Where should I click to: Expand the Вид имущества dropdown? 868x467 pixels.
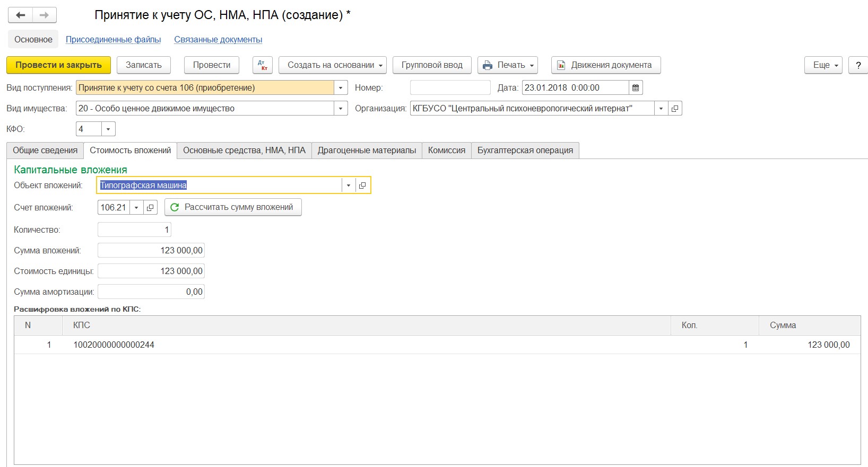click(x=341, y=109)
